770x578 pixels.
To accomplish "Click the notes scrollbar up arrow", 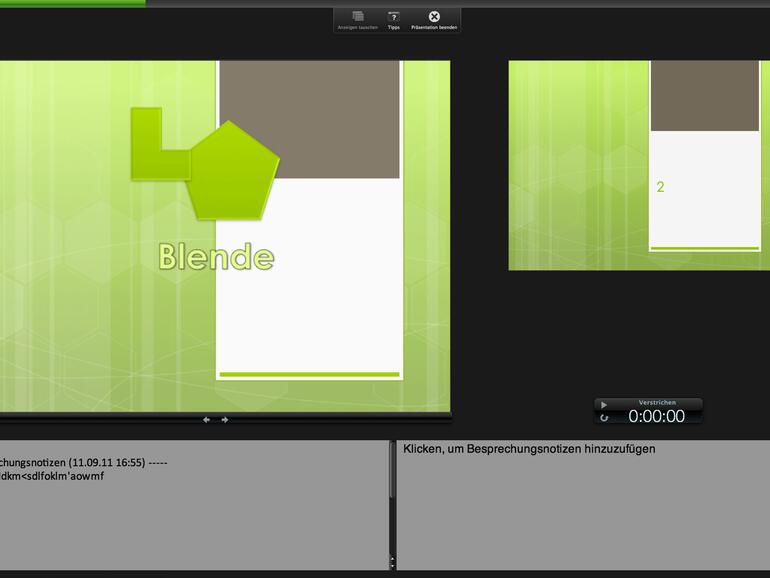I will pyautogui.click(x=392, y=559).
